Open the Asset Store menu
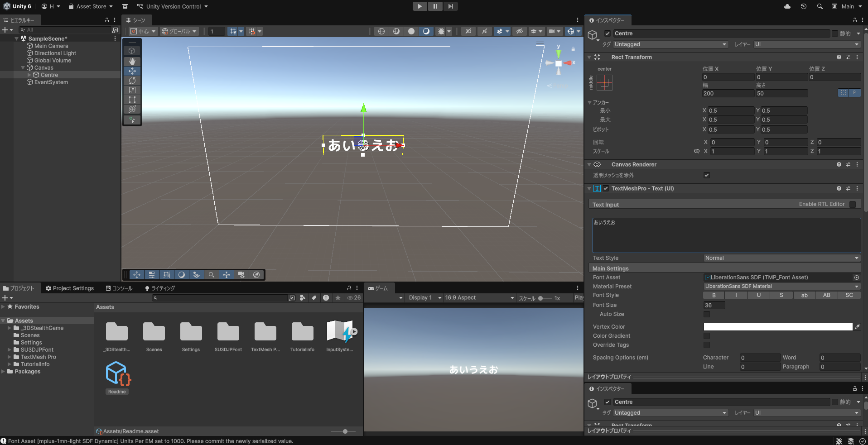This screenshot has height=445, width=868. pos(91,6)
